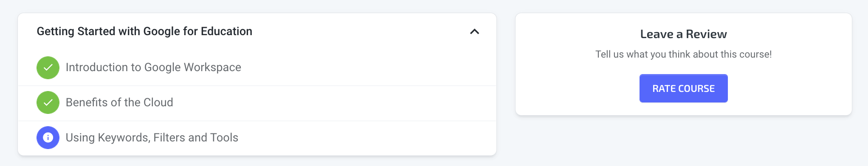The height and width of the screenshot is (166, 868).
Task: Open the Introduction to Google Workspace lesson
Action: 153,67
